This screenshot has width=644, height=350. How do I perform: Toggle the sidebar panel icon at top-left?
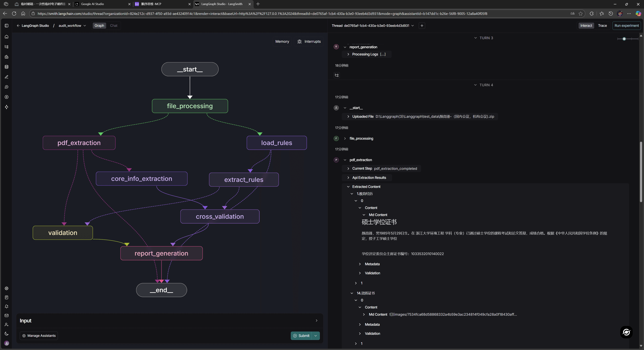[7, 25]
